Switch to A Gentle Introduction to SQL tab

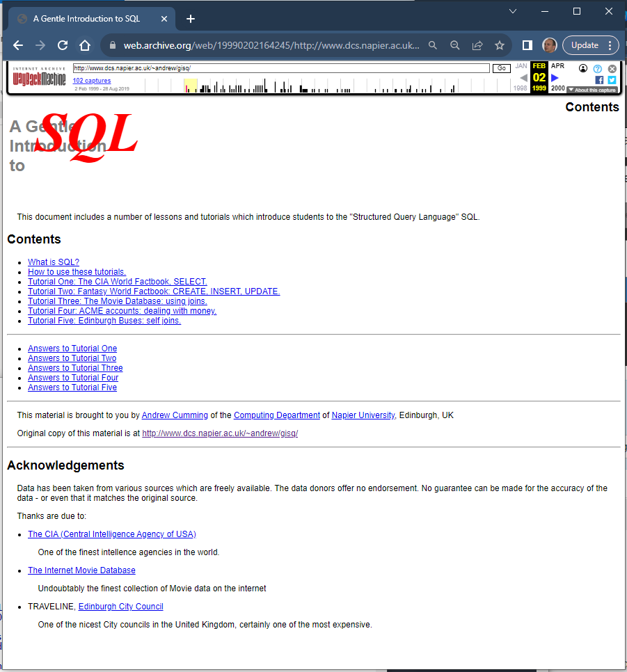[x=87, y=19]
